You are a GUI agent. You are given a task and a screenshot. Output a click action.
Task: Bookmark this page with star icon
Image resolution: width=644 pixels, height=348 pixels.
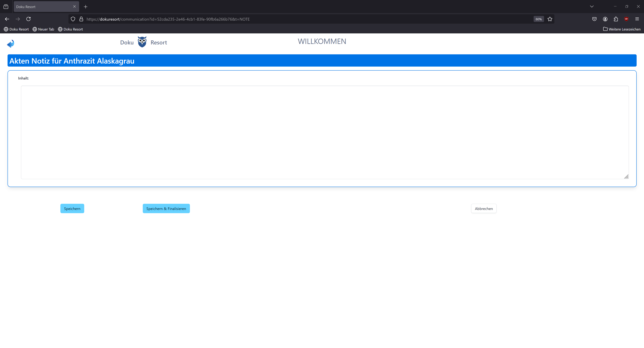click(550, 19)
